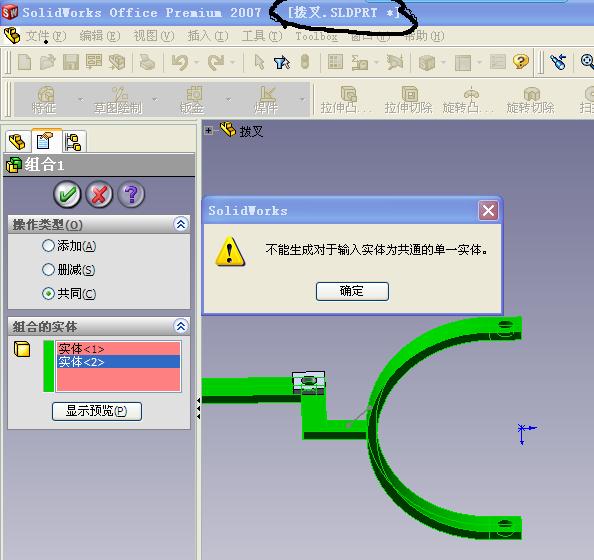The height and width of the screenshot is (560, 594).
Task: Click the Previous View icon
Action: [x=558, y=62]
